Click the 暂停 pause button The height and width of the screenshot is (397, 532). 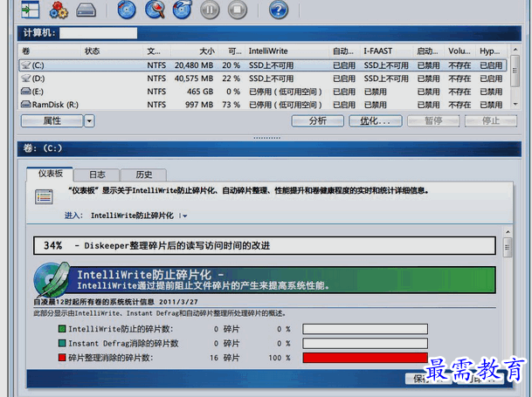pos(433,120)
